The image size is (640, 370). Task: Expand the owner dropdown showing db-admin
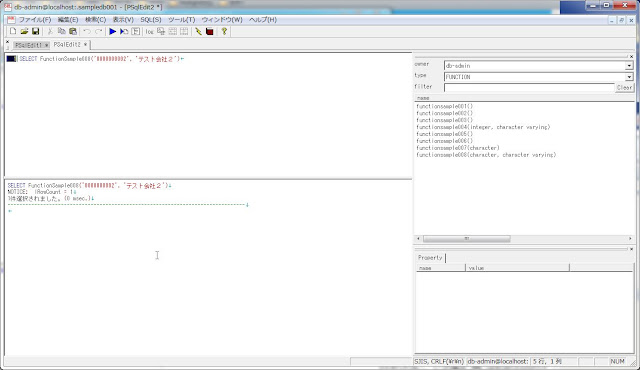tap(629, 66)
